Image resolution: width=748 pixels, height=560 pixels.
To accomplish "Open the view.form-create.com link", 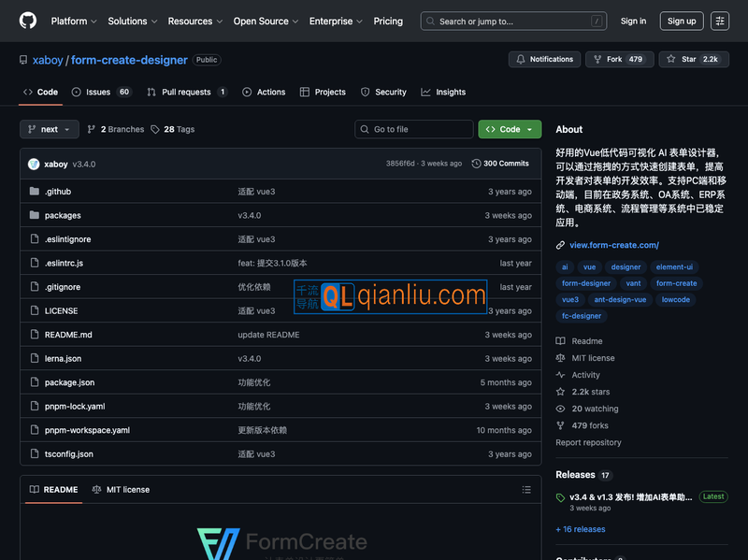I will pos(613,245).
